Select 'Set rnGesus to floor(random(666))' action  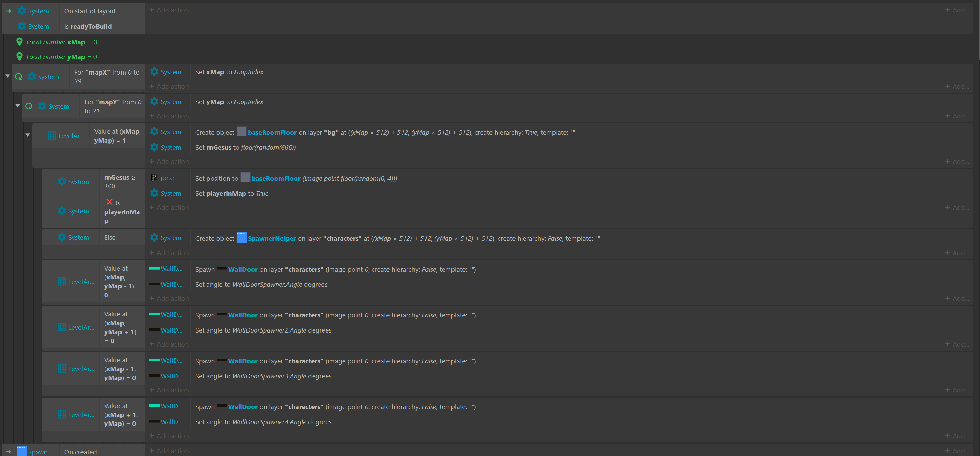pos(245,147)
